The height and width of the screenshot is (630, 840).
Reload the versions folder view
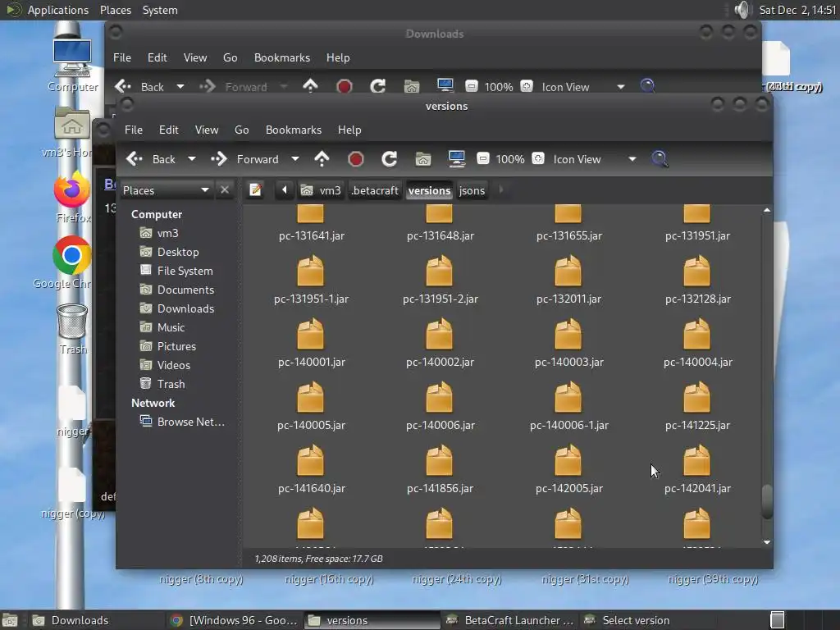390,159
